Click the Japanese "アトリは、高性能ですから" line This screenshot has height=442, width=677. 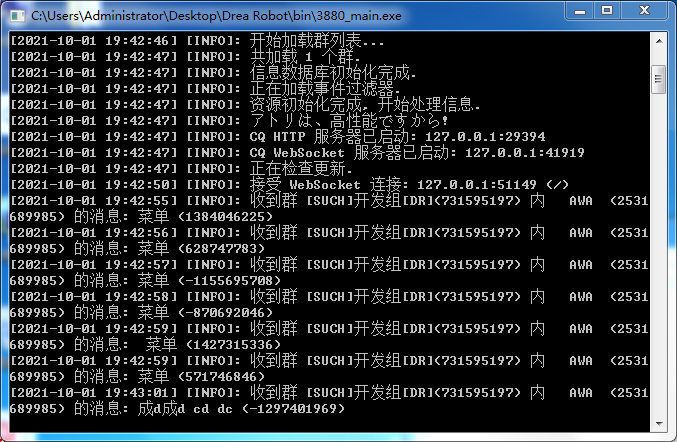349,121
